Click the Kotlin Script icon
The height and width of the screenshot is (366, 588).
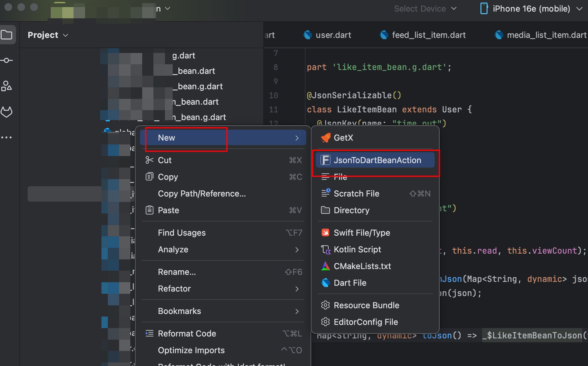(325, 249)
